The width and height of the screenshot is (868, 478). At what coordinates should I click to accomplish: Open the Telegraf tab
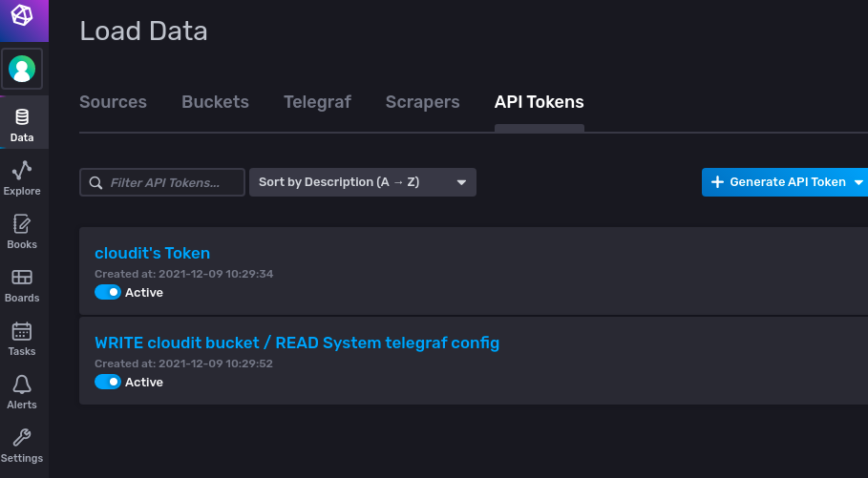317,102
